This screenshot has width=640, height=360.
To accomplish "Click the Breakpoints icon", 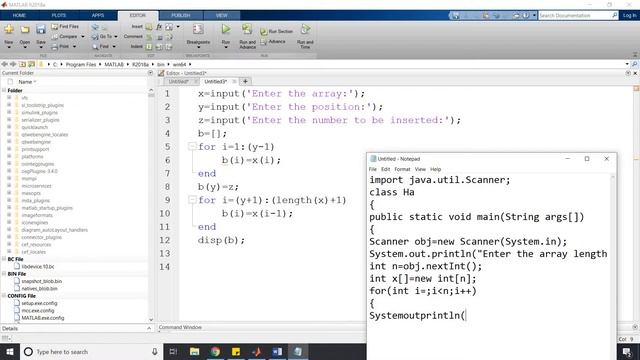I will click(x=198, y=29).
